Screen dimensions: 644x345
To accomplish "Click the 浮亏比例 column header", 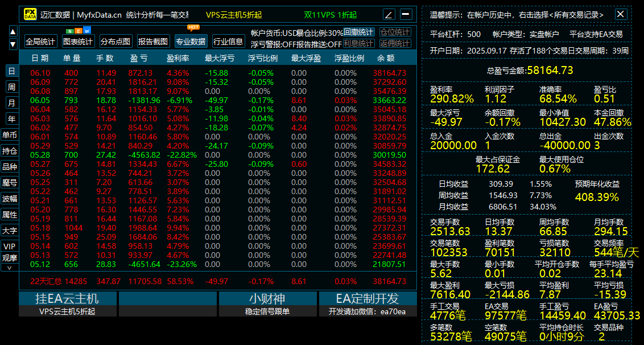I will [263, 59].
